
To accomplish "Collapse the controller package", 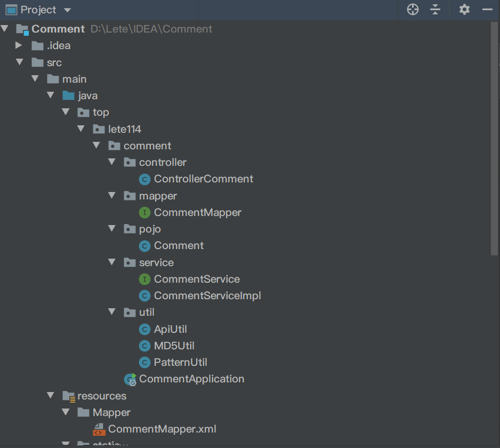I will pos(112,162).
